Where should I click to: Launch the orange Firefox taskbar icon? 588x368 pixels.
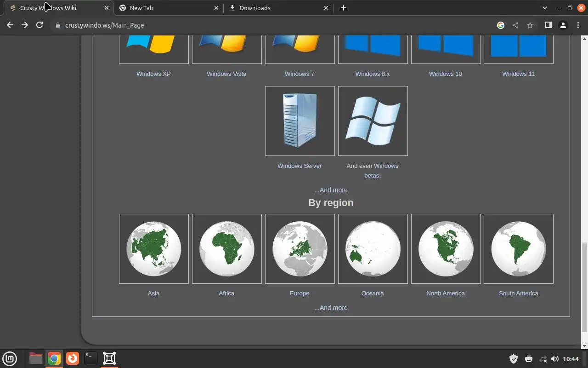(73, 358)
